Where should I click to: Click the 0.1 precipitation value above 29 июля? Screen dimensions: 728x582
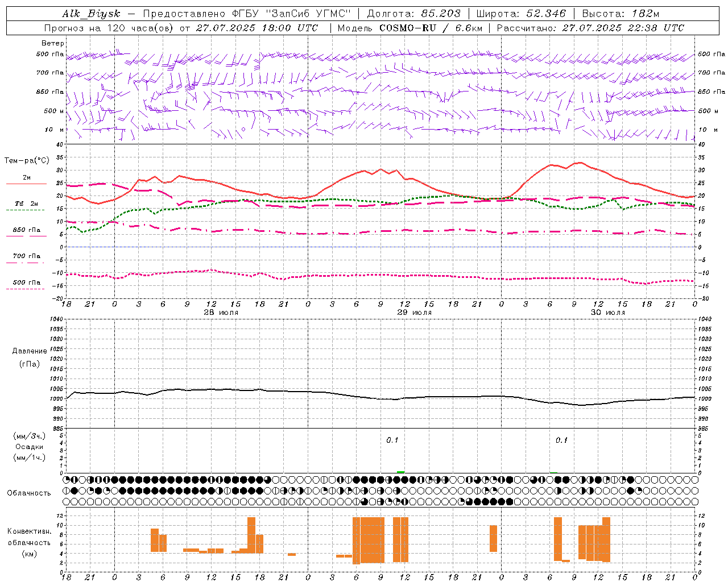(392, 440)
